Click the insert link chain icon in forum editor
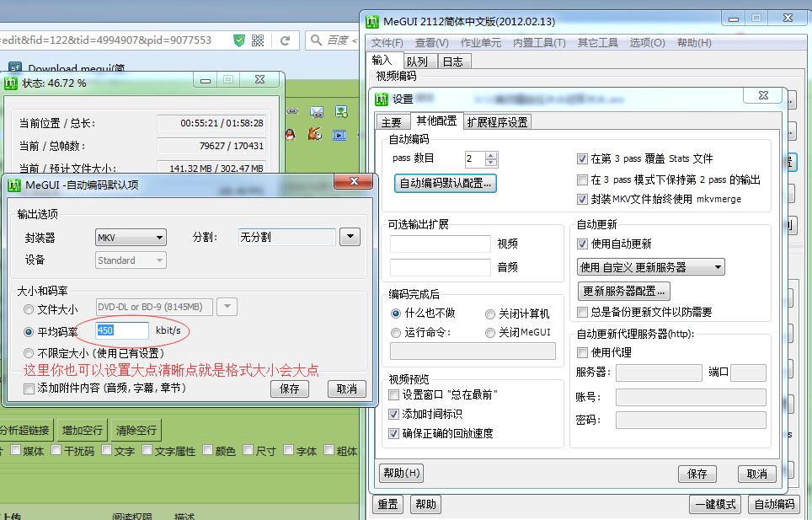Screen dimensions: 812x520 pos(292,111)
